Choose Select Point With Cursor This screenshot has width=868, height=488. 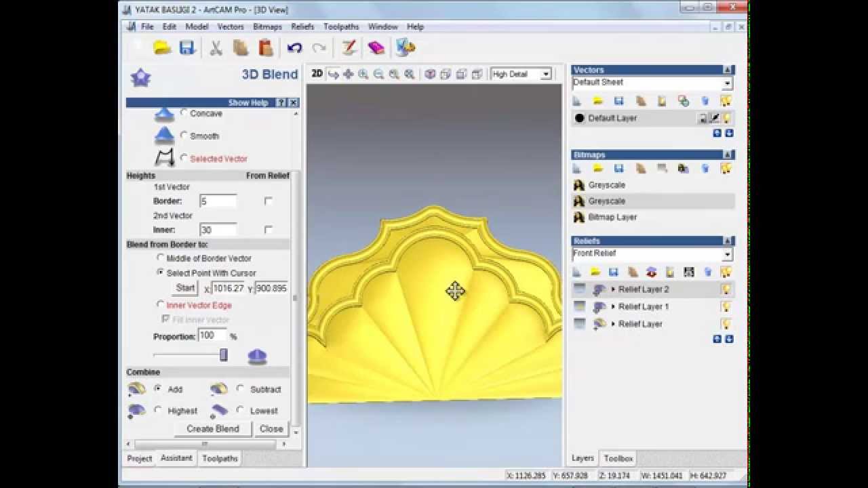[x=160, y=272]
